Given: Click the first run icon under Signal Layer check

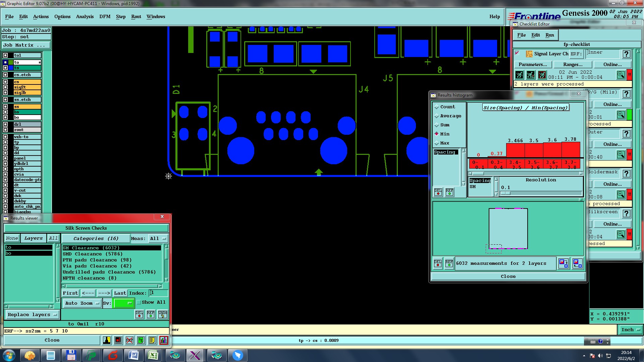Looking at the screenshot, I should pyautogui.click(x=519, y=75).
